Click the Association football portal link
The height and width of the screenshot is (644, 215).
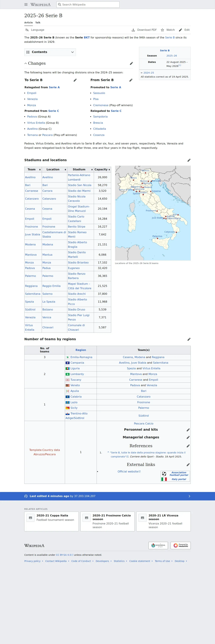[x=179, y=474]
